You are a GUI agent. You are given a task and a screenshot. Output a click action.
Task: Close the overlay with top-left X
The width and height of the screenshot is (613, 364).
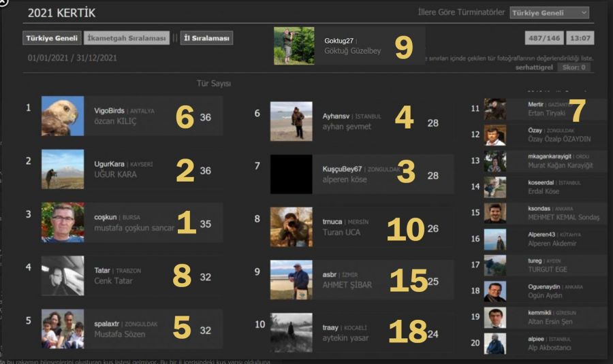(3, 2)
